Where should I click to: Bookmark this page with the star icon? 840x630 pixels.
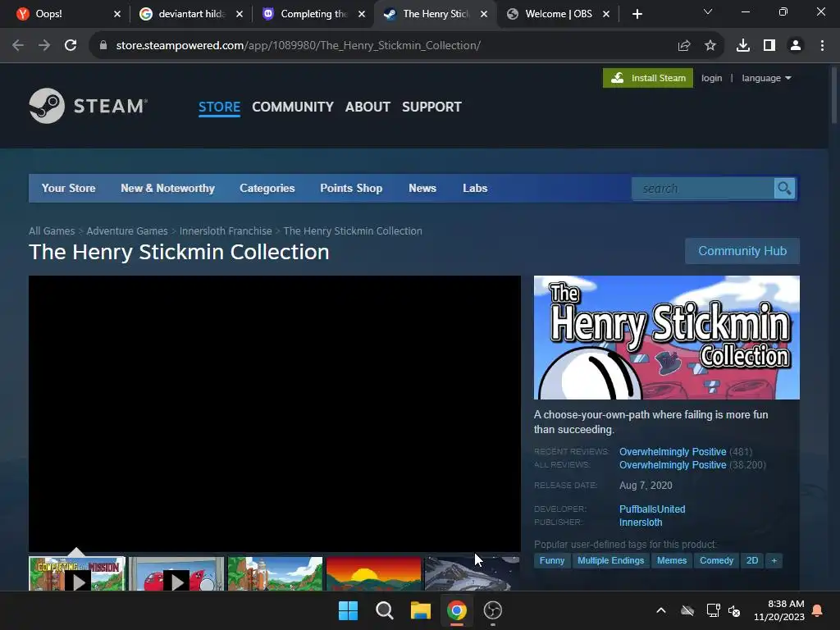point(710,46)
